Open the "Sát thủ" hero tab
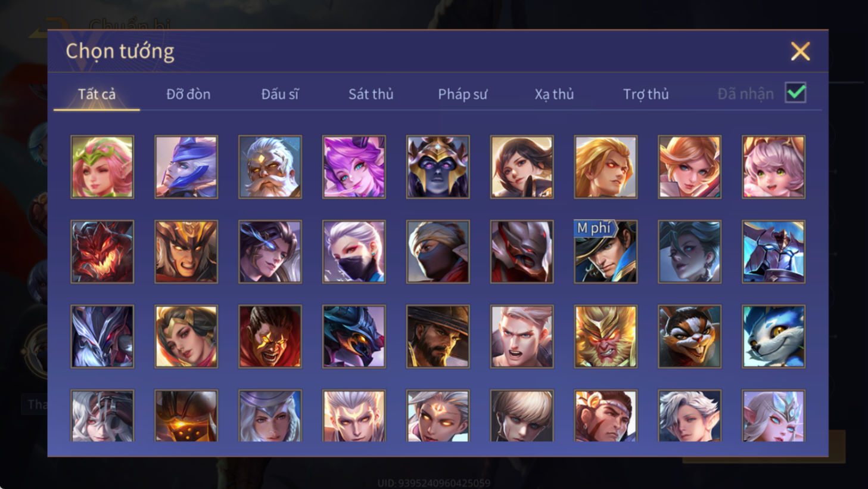This screenshot has width=868, height=489. click(x=371, y=94)
